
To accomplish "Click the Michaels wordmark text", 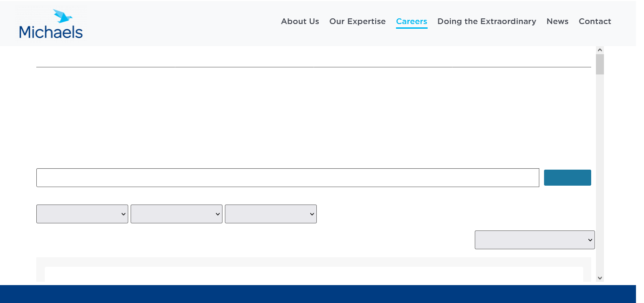I will (x=51, y=32).
